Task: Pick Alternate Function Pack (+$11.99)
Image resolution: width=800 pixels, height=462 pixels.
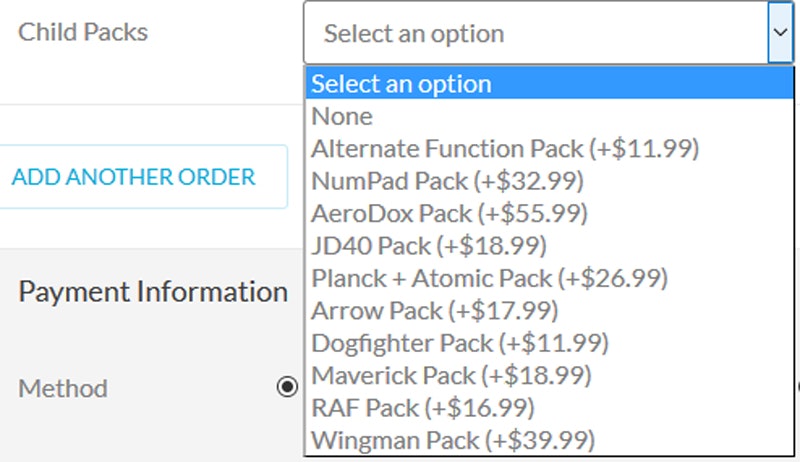Action: click(505, 149)
